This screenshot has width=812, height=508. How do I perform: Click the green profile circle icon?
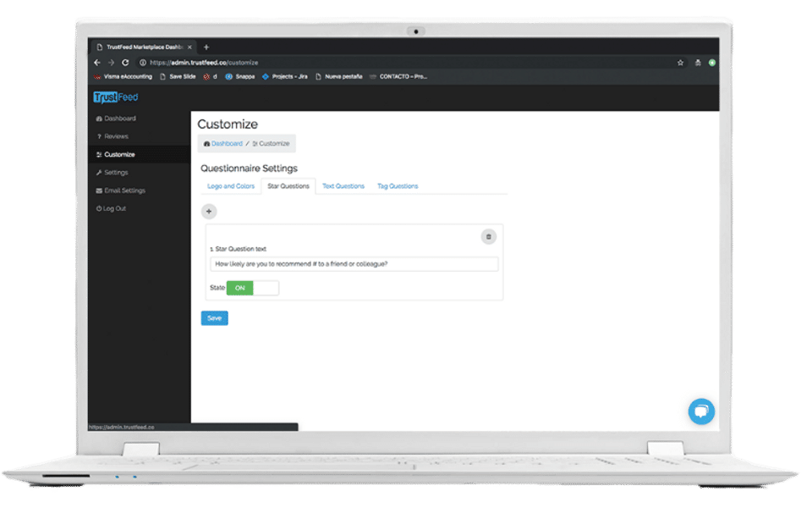click(712, 63)
